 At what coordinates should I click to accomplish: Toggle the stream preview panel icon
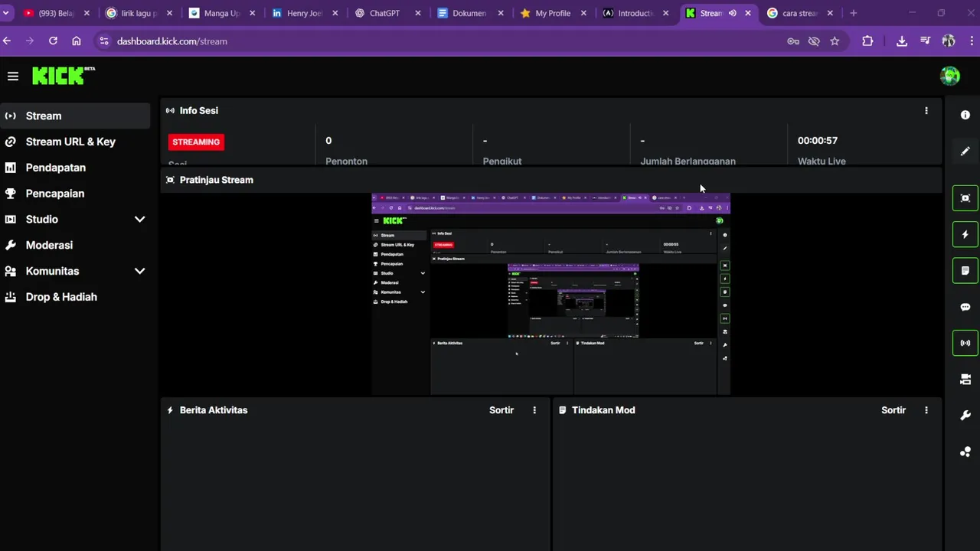pyautogui.click(x=965, y=198)
